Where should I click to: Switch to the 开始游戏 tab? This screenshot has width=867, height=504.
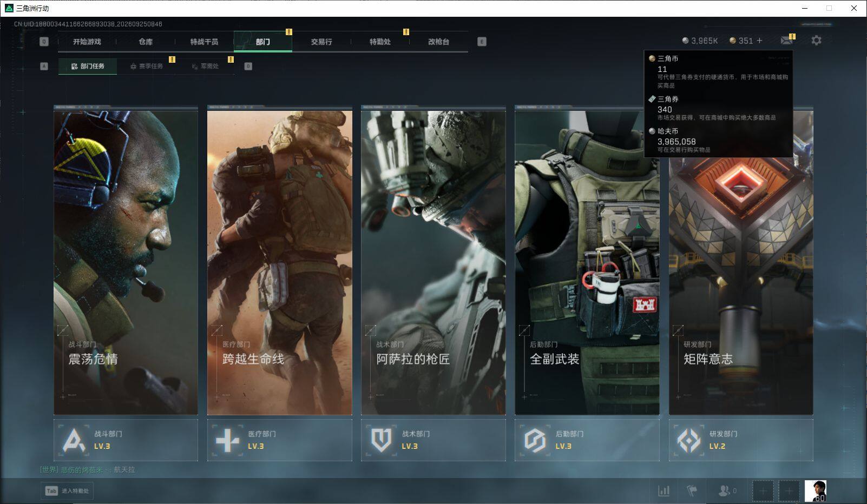point(87,42)
